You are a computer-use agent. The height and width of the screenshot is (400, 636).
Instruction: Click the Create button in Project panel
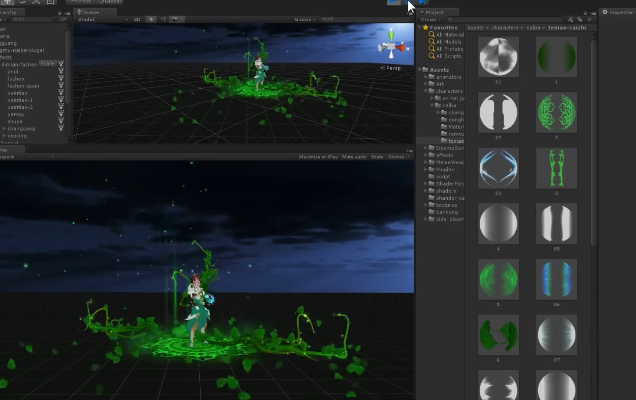point(430,19)
